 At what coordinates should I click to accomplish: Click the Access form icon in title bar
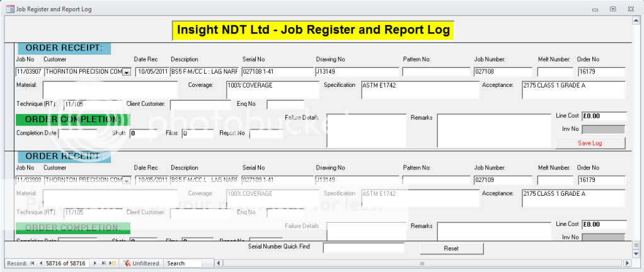(9, 8)
